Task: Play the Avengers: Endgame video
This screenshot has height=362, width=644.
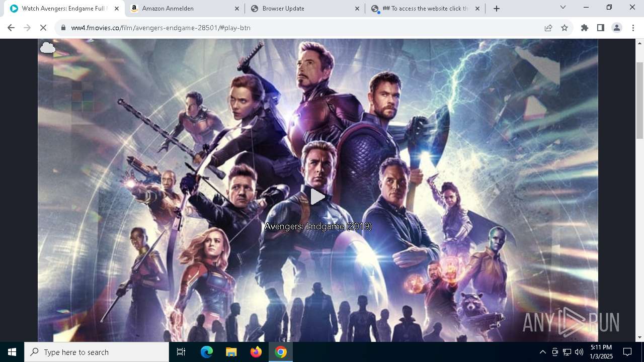Action: pyautogui.click(x=317, y=197)
